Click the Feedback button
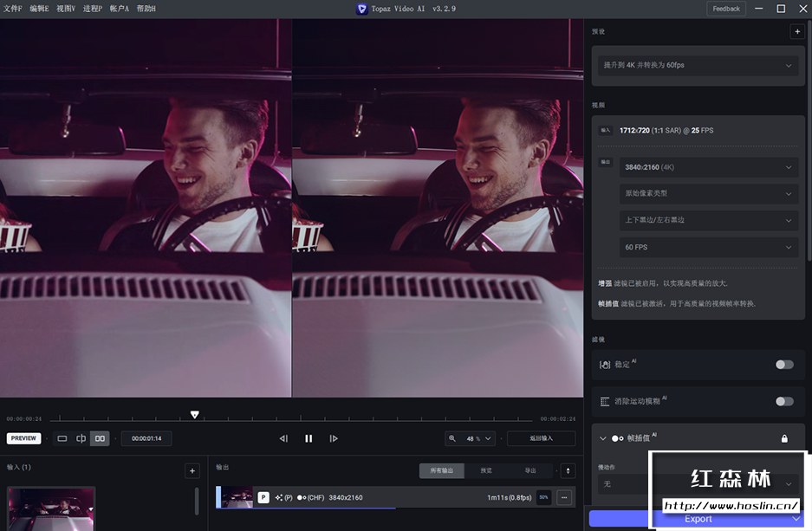 (x=726, y=9)
